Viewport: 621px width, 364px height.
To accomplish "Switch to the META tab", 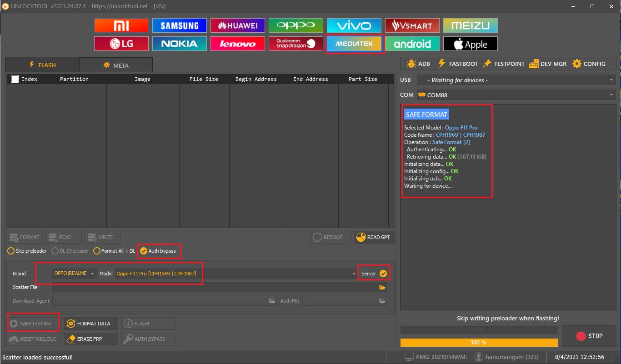I will [x=116, y=65].
